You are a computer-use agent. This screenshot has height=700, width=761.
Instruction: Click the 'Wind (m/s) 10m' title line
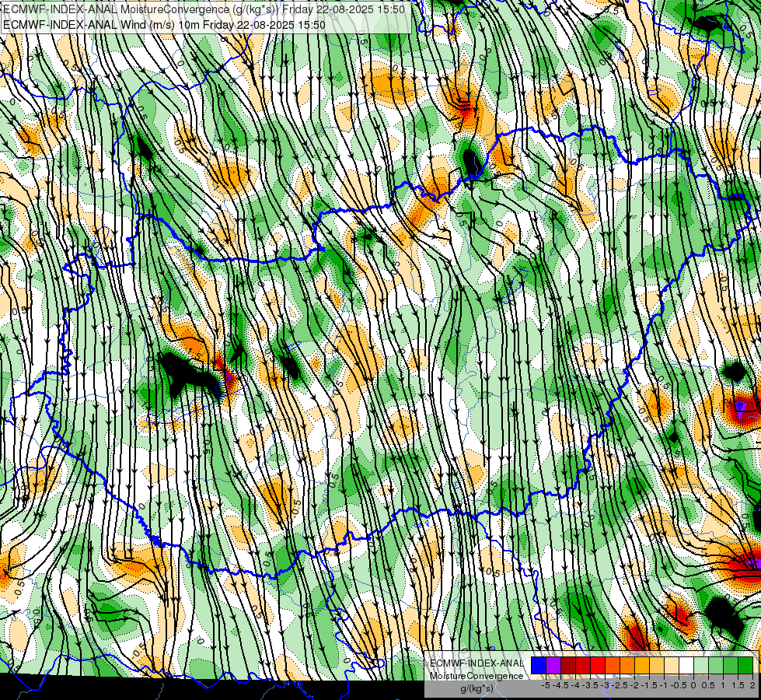point(165,24)
